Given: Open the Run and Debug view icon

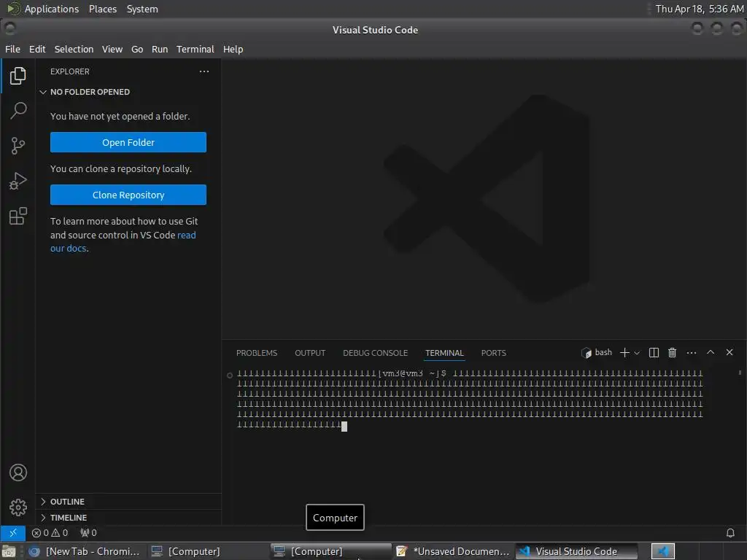Looking at the screenshot, I should [x=18, y=181].
